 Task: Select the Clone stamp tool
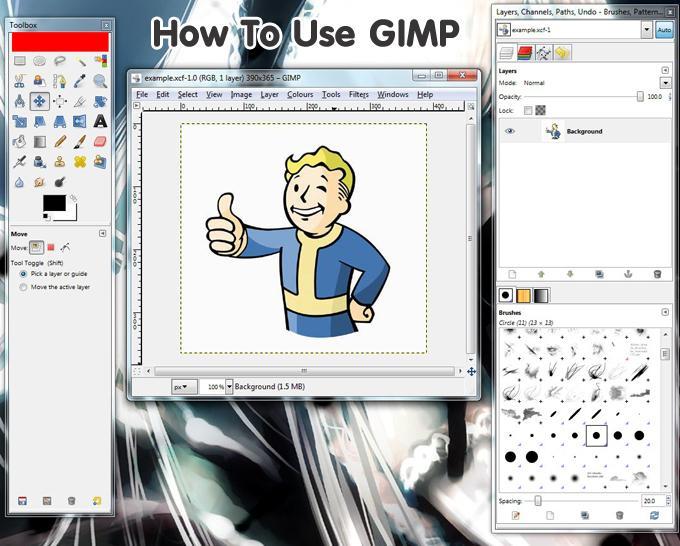pos(59,162)
